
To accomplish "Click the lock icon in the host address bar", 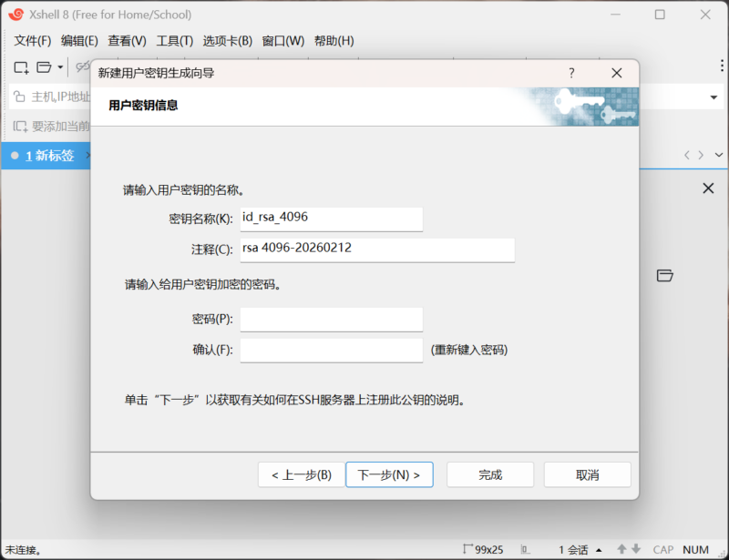I will [x=19, y=96].
